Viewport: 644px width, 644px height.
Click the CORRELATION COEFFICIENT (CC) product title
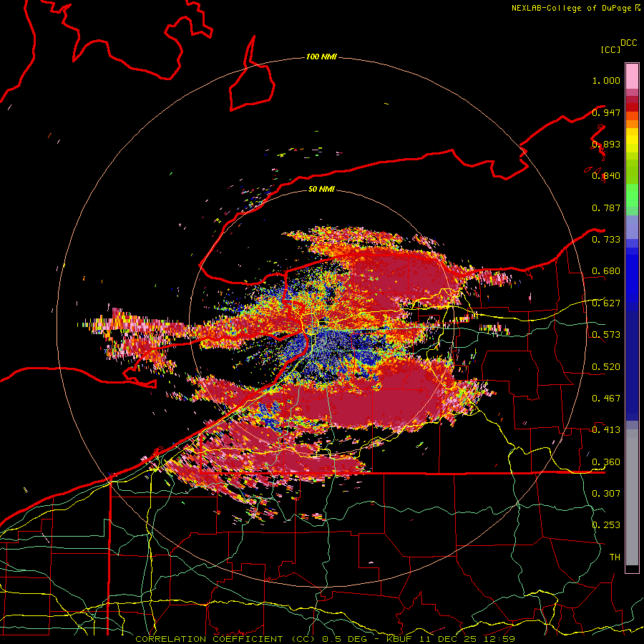225,639
